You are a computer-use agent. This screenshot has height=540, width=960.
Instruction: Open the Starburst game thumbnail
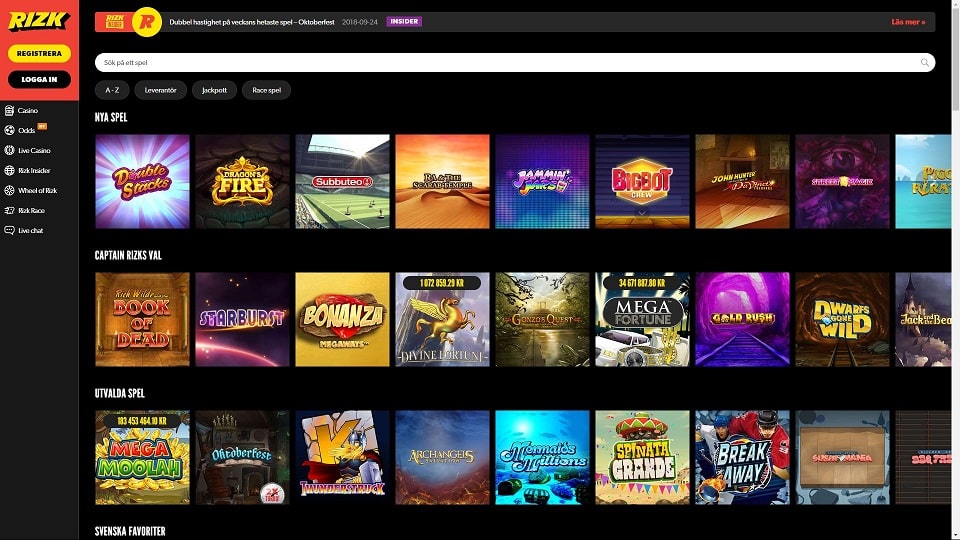tap(242, 319)
